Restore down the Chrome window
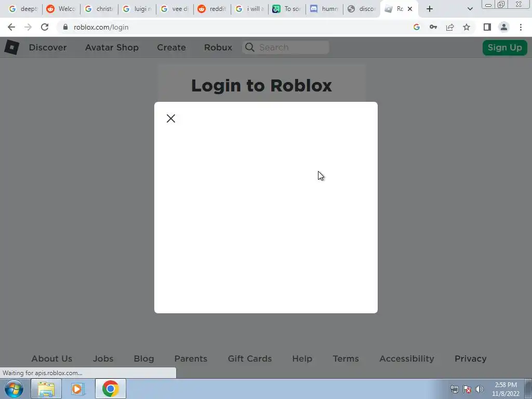Screen dimensions: 532x399 (501, 4)
